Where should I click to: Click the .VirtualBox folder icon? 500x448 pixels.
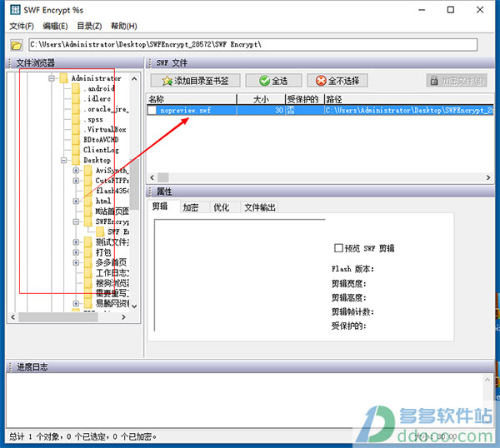click(x=76, y=129)
